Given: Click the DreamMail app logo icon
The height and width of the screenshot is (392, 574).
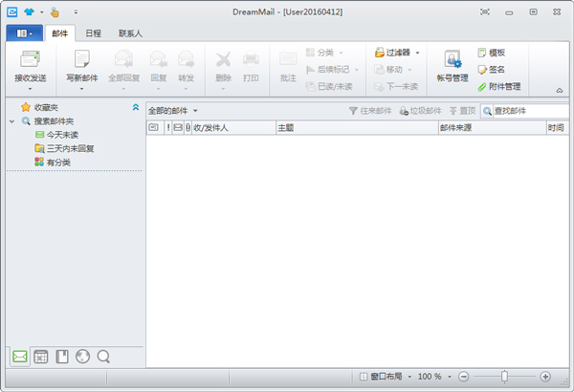Looking at the screenshot, I should coord(11,12).
